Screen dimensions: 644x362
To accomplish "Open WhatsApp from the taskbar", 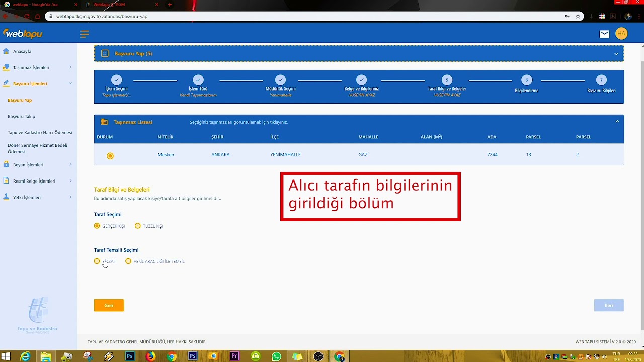I will click(276, 356).
